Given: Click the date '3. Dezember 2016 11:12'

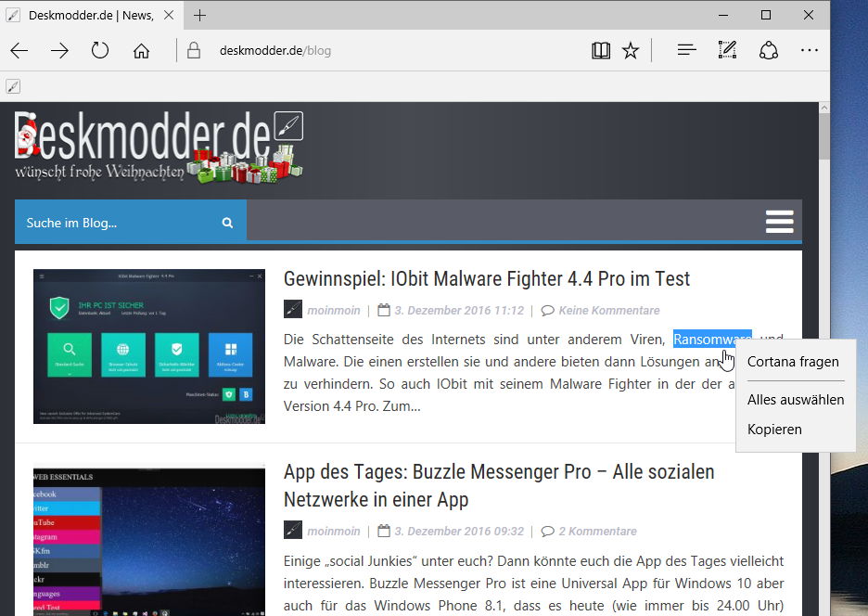Looking at the screenshot, I should pyautogui.click(x=459, y=310).
